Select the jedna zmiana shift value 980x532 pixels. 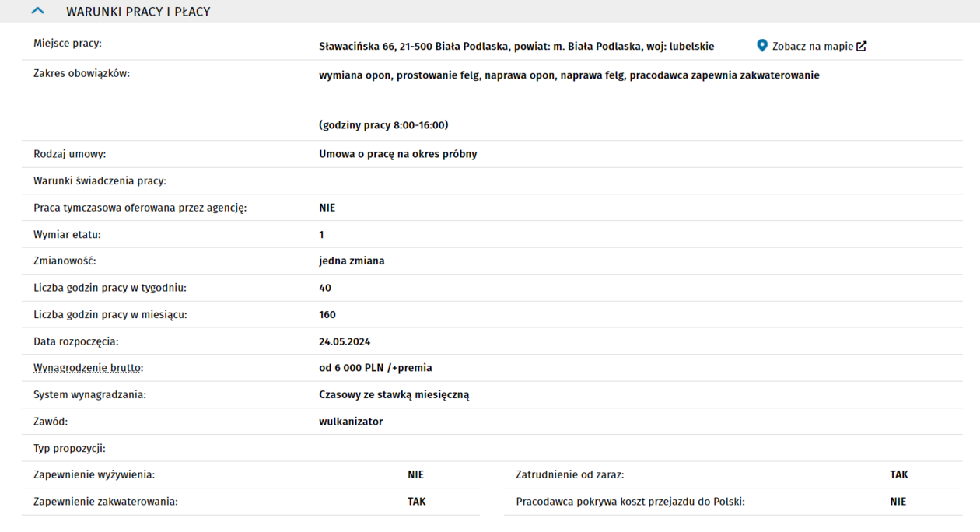pyautogui.click(x=352, y=261)
